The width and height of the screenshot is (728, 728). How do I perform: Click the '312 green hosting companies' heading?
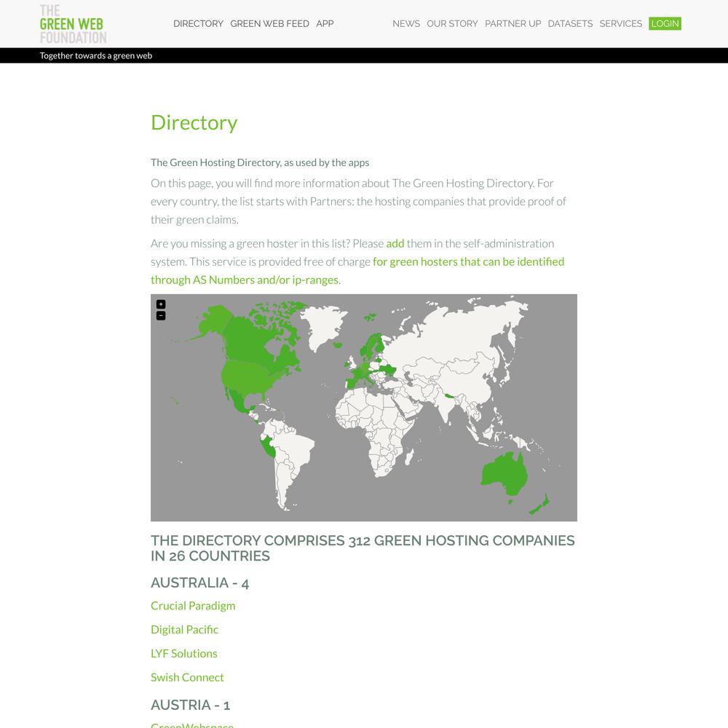coord(363,548)
